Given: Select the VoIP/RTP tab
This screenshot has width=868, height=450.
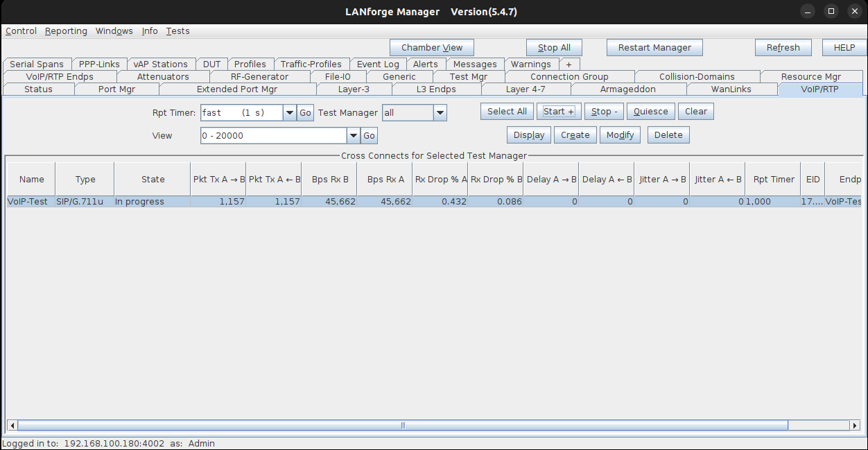Looking at the screenshot, I should [820, 89].
